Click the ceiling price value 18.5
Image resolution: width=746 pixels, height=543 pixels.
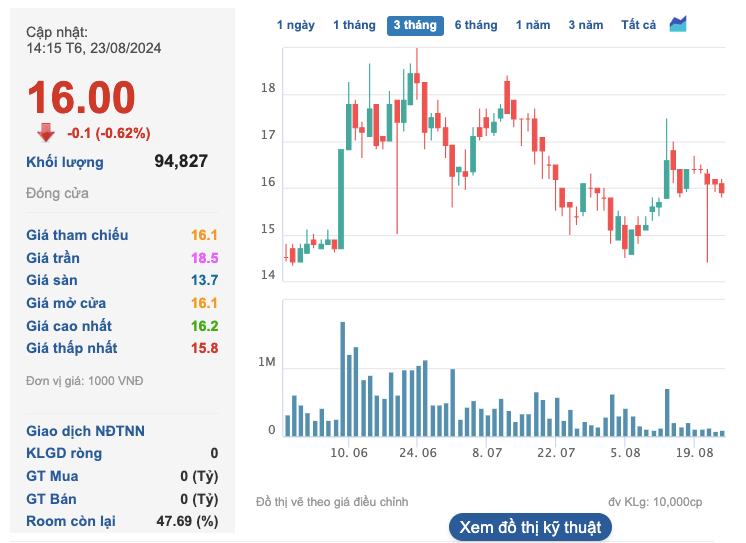pyautogui.click(x=205, y=258)
